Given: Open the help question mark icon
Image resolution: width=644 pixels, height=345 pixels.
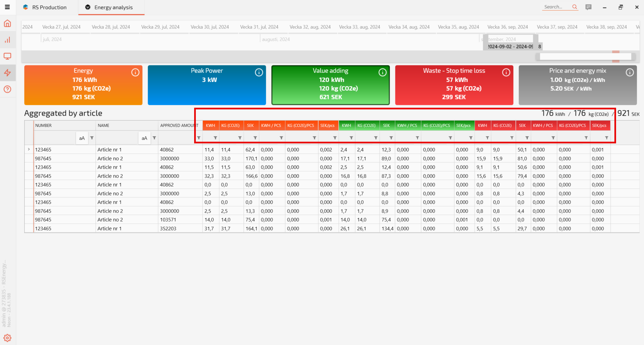Looking at the screenshot, I should [7, 89].
